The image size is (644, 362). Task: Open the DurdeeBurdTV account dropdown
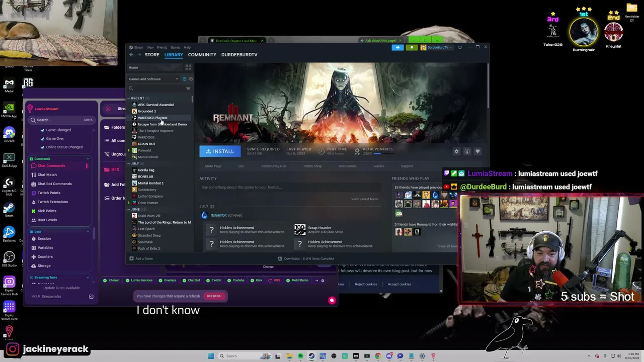tap(437, 47)
